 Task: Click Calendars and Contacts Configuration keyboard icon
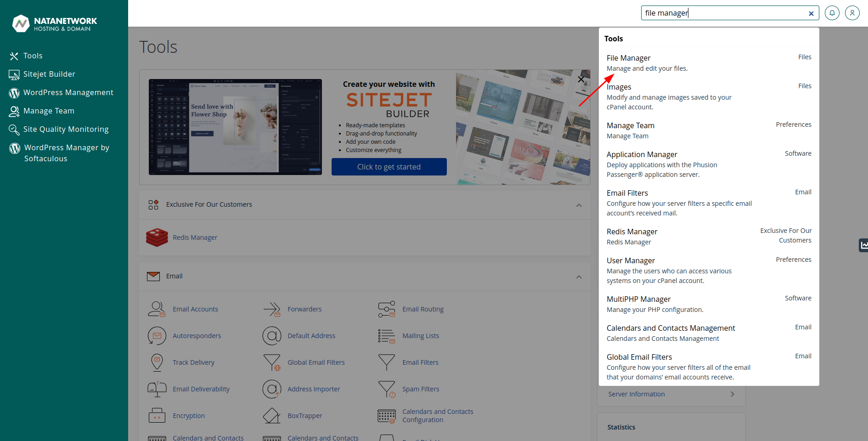point(387,416)
